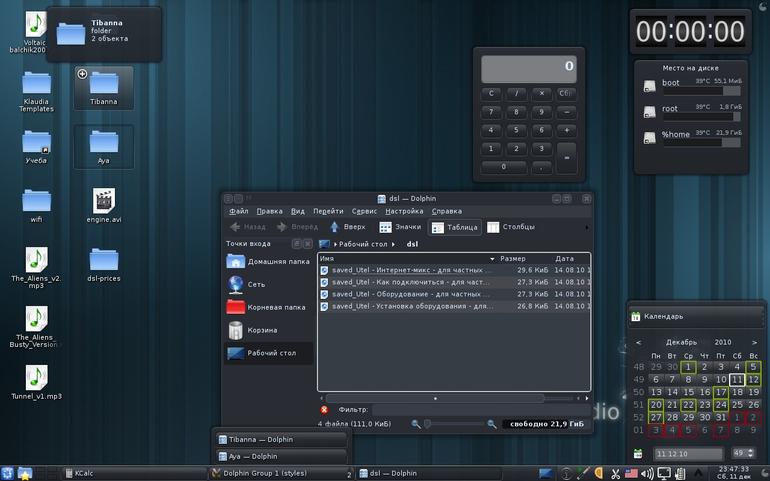Click the plus selection toggle on Tibanna folder
Screen dimensions: 770x481
[x=82, y=74]
